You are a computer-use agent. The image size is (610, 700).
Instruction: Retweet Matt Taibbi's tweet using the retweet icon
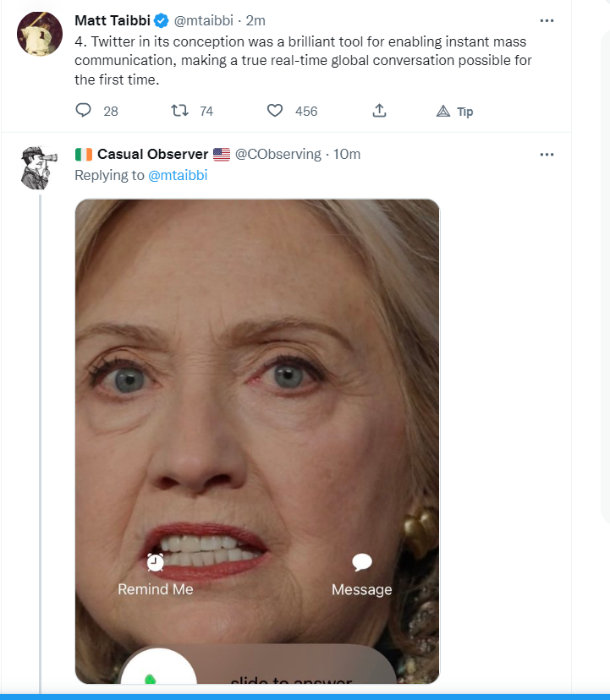pyautogui.click(x=179, y=111)
